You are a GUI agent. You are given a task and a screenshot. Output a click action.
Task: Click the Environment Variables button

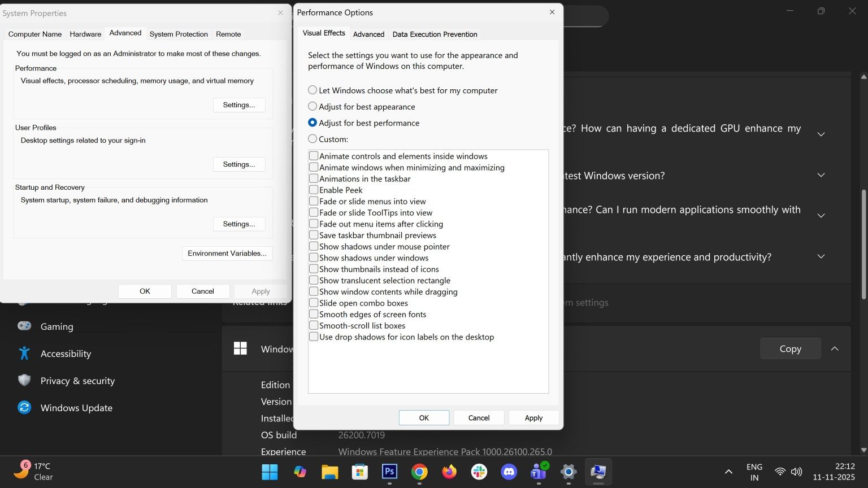tap(227, 253)
